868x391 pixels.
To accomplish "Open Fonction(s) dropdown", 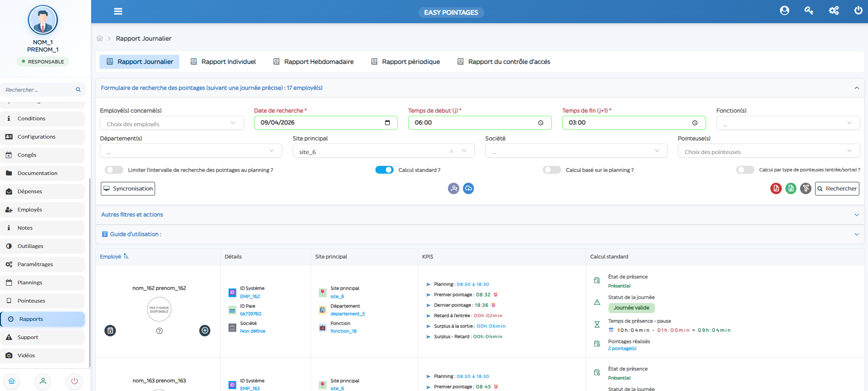I will 788,123.
